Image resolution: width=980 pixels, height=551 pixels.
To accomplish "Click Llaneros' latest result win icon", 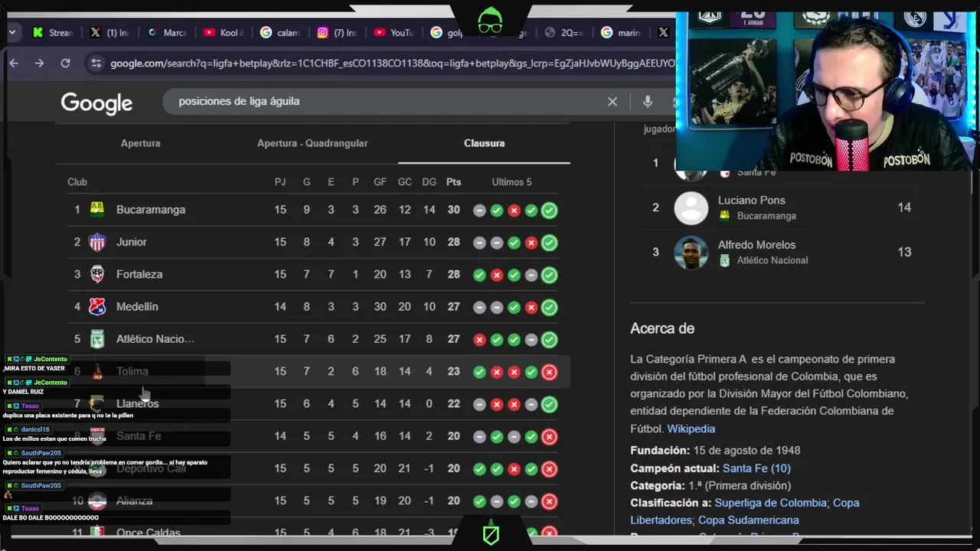I will pyautogui.click(x=549, y=404).
